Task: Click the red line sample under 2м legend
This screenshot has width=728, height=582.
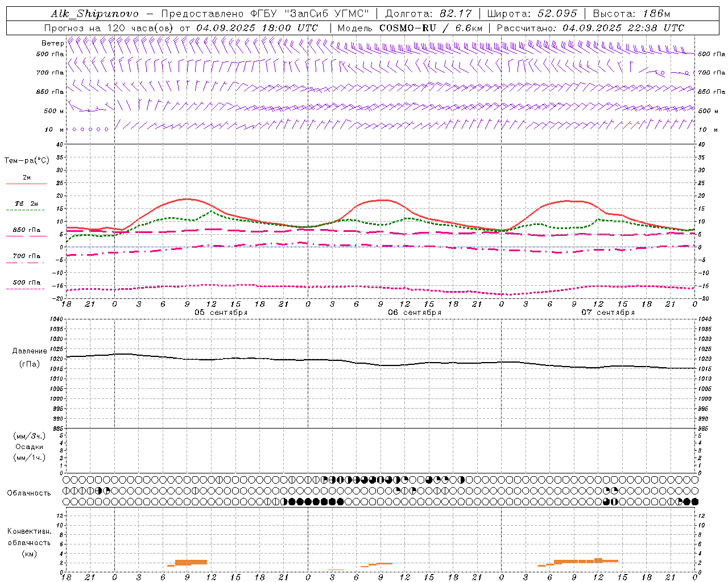Action: tap(26, 184)
